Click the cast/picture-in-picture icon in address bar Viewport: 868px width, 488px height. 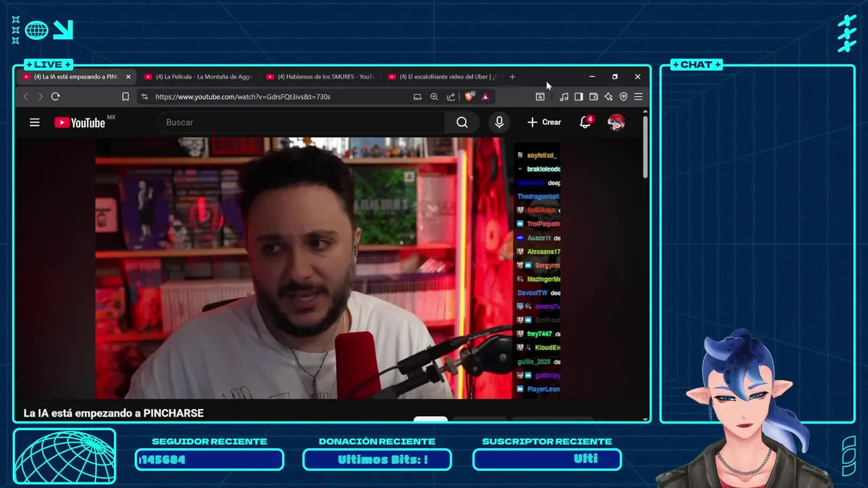[418, 97]
